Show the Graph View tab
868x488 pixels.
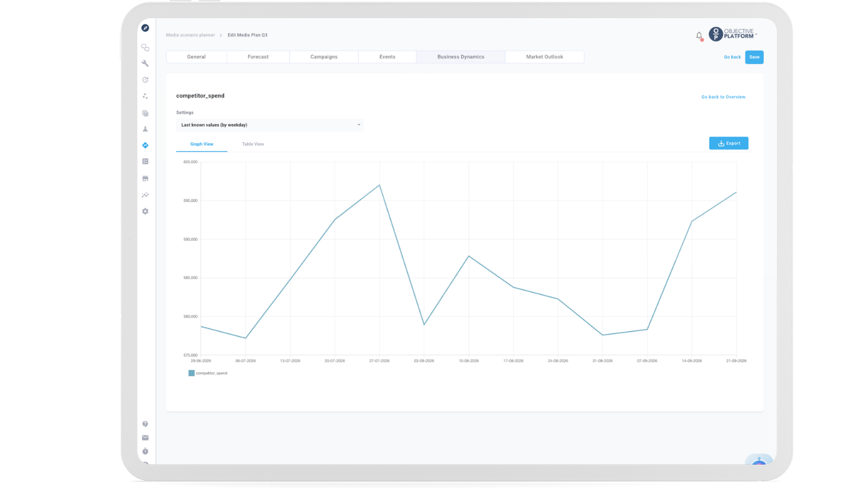pyautogui.click(x=202, y=144)
